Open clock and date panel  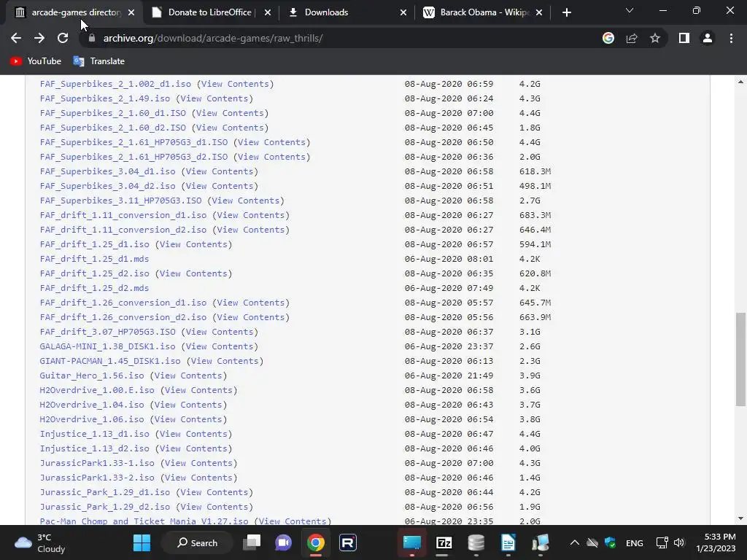[716, 542]
